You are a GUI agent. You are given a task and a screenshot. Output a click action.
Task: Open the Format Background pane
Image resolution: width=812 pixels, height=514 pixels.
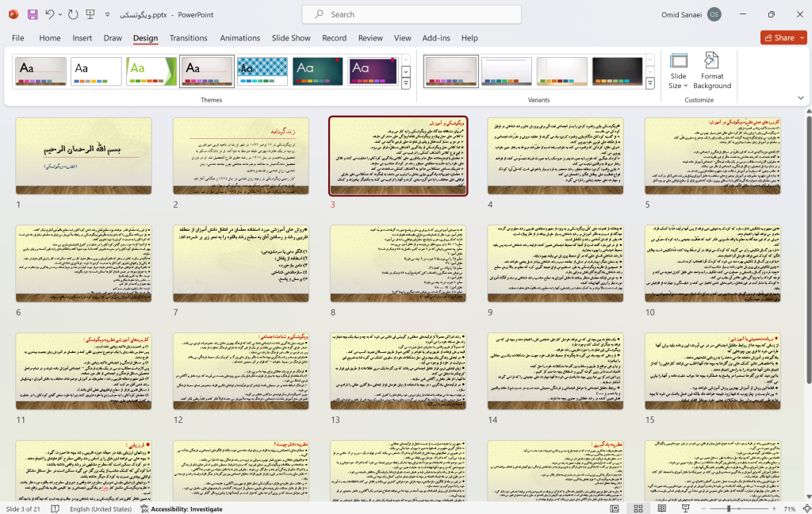pos(712,71)
